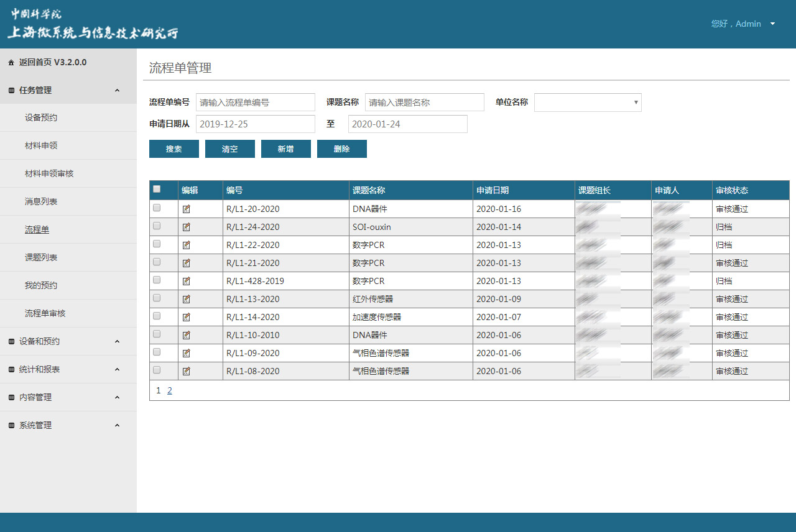Click the 搜索 button
796x532 pixels.
click(174, 149)
